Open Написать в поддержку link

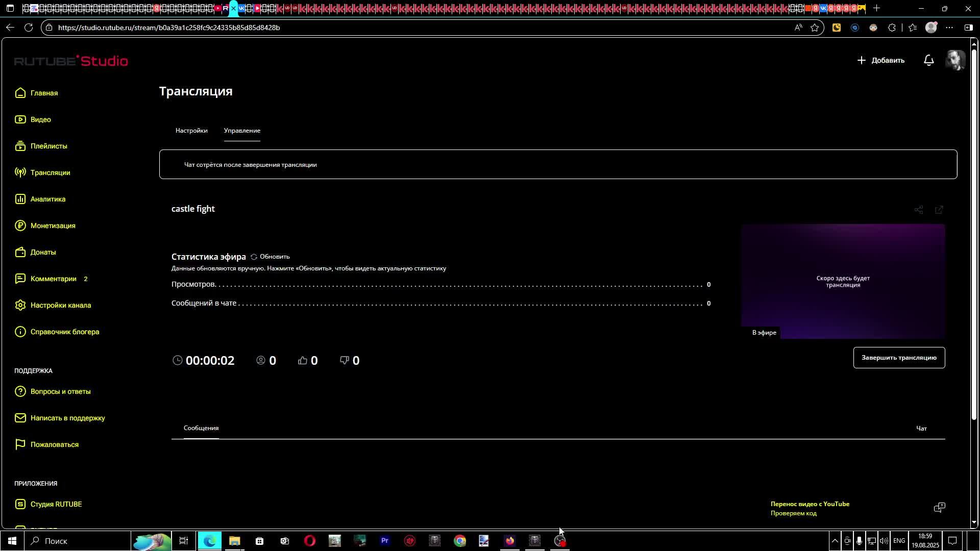(x=67, y=418)
